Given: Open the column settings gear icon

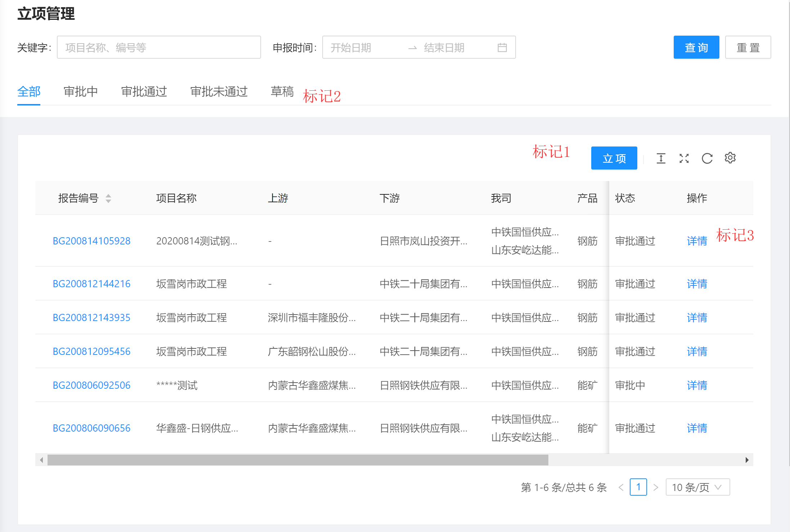Looking at the screenshot, I should tap(730, 158).
